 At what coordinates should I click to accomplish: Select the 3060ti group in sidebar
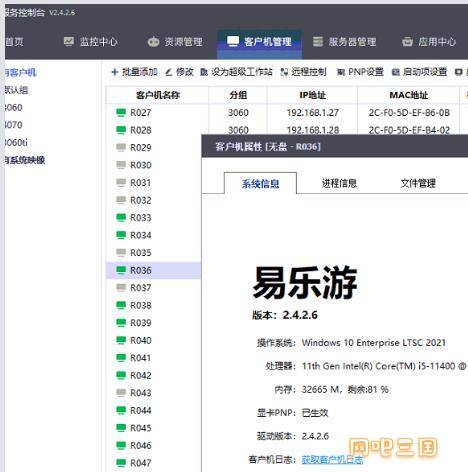tap(16, 142)
